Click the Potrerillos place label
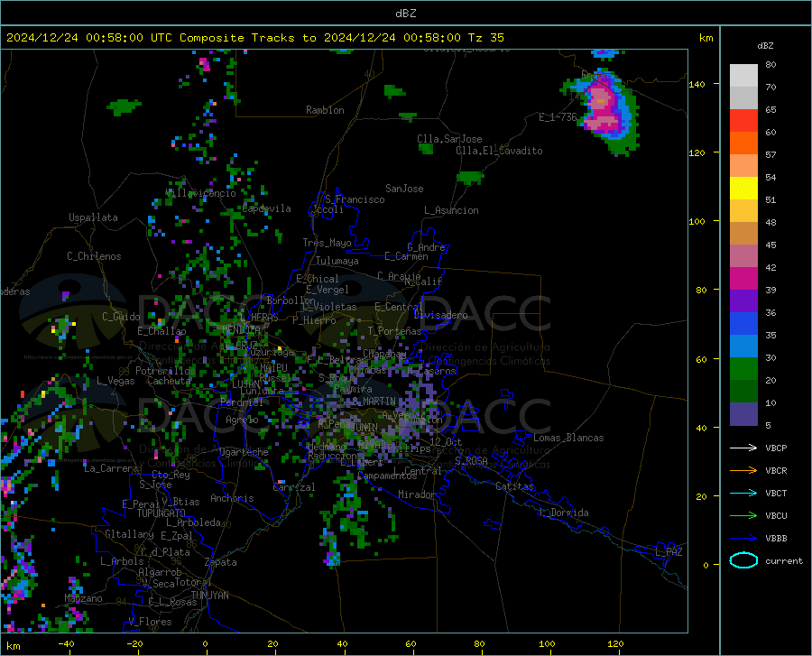Image resolution: width=812 pixels, height=656 pixels. (x=165, y=371)
